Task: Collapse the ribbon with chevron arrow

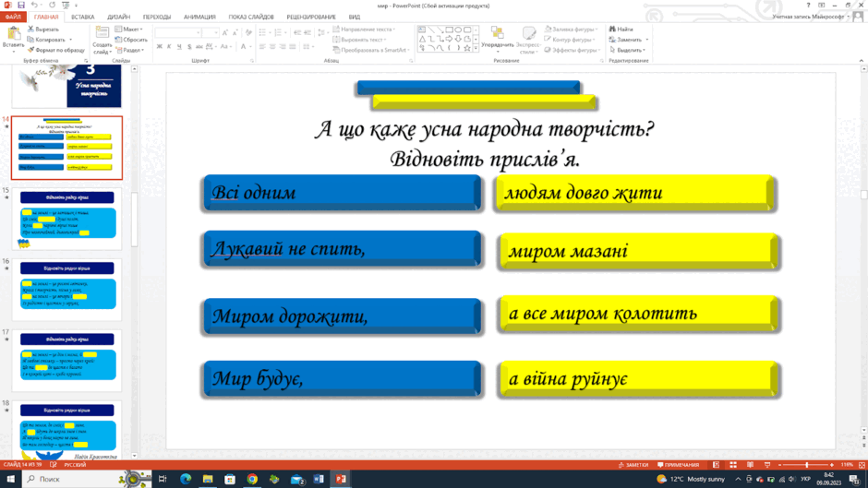Action: [x=862, y=60]
